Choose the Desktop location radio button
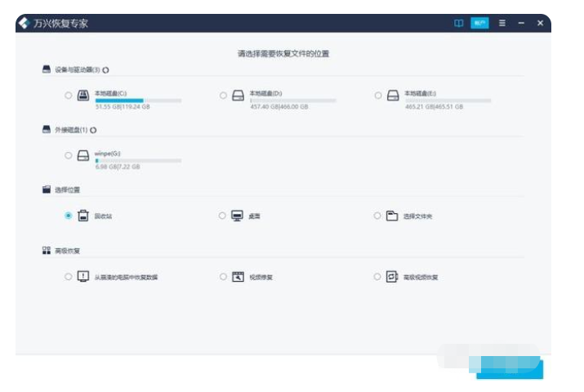The image size is (584, 392). tap(222, 216)
